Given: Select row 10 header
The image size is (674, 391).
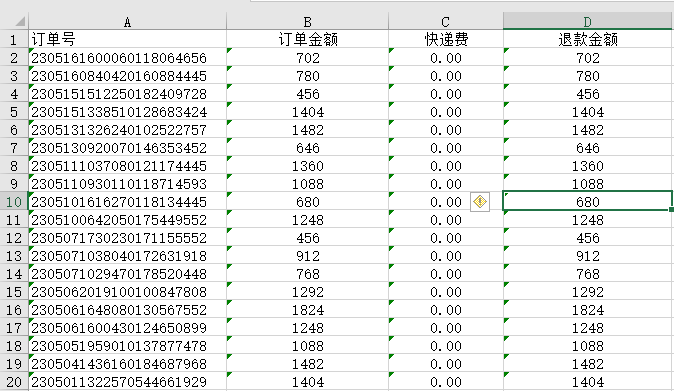Looking at the screenshot, I should [14, 202].
